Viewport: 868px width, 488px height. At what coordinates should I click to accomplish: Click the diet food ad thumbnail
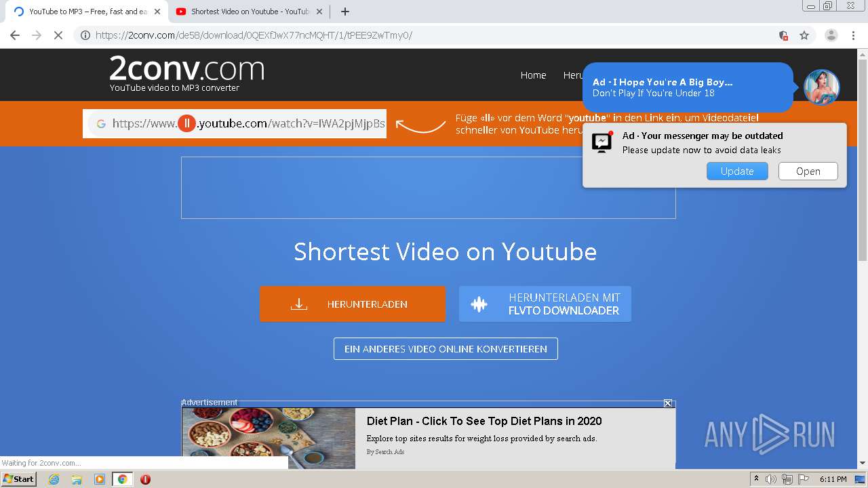269,438
